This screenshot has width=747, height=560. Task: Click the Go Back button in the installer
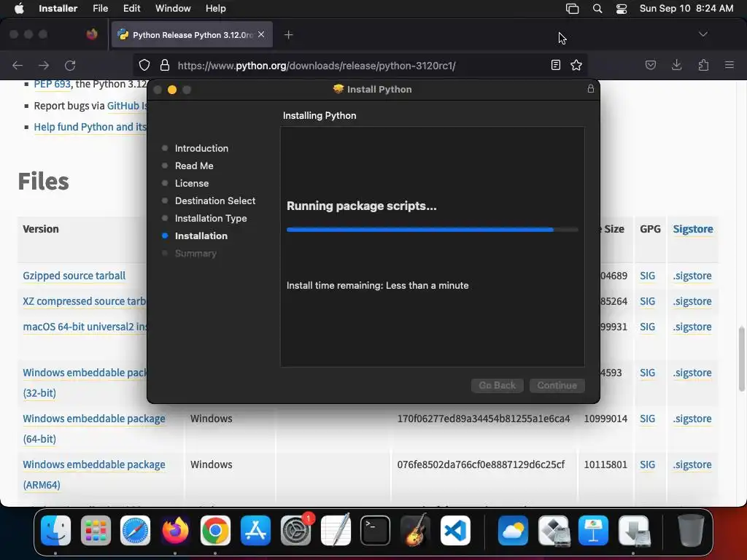point(498,385)
